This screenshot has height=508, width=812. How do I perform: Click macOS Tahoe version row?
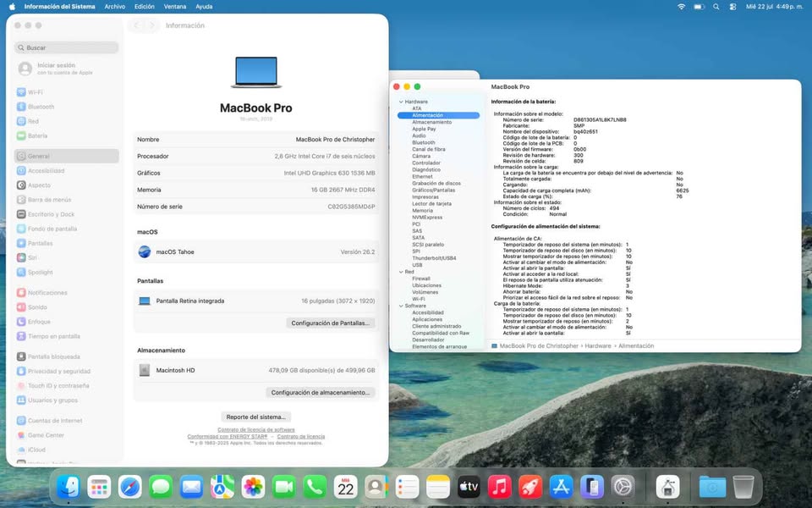coord(255,252)
